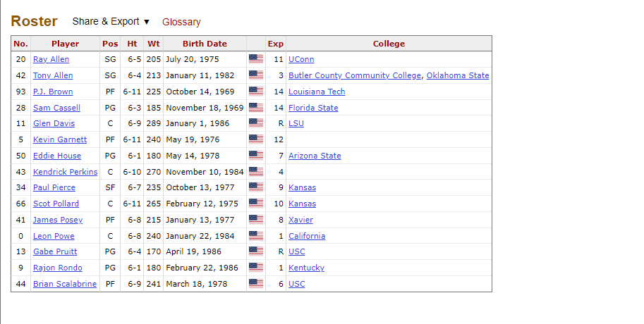Open Tony Allen's player page
Viewport: 644px width, 324px height.
[x=53, y=75]
